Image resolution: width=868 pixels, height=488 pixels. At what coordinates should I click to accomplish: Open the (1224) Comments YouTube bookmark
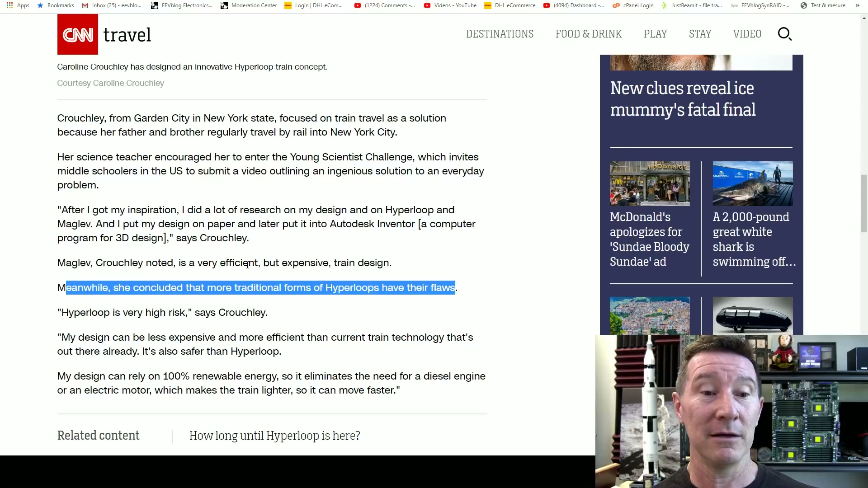tap(385, 5)
